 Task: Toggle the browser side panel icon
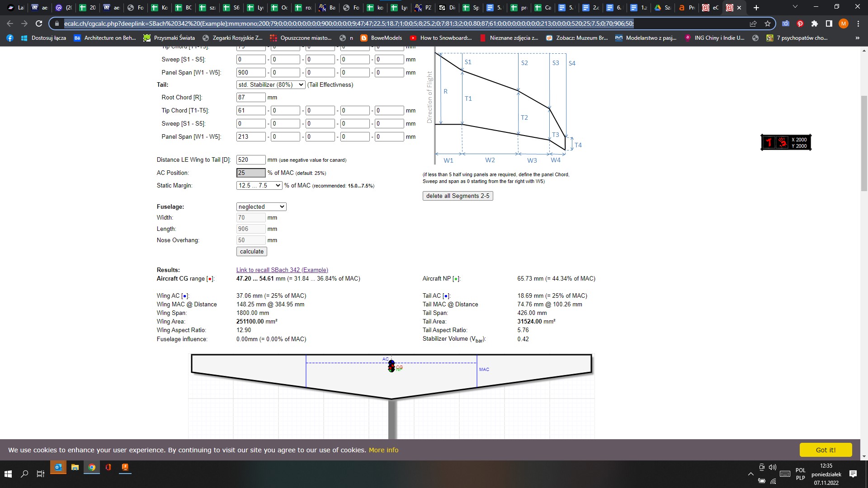(829, 23)
